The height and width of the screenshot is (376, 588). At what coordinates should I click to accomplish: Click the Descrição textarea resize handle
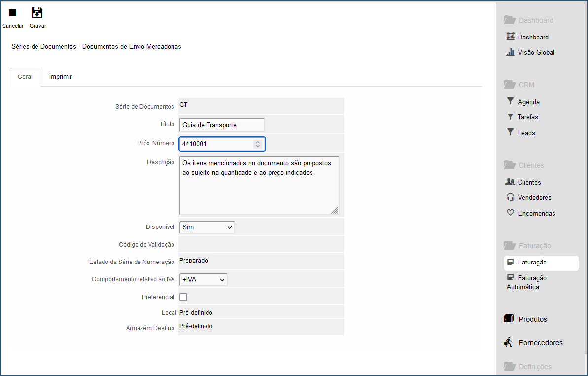tap(335, 211)
